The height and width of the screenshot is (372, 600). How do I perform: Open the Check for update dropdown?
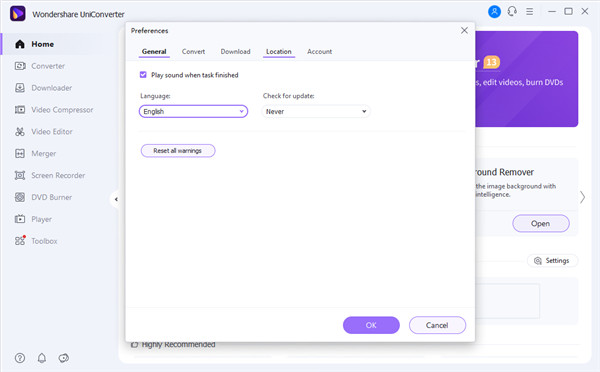coord(316,111)
